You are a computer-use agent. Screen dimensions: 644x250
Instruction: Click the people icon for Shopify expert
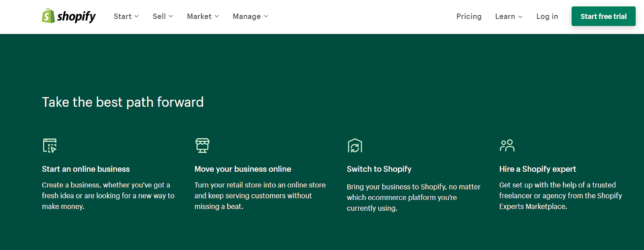click(507, 145)
